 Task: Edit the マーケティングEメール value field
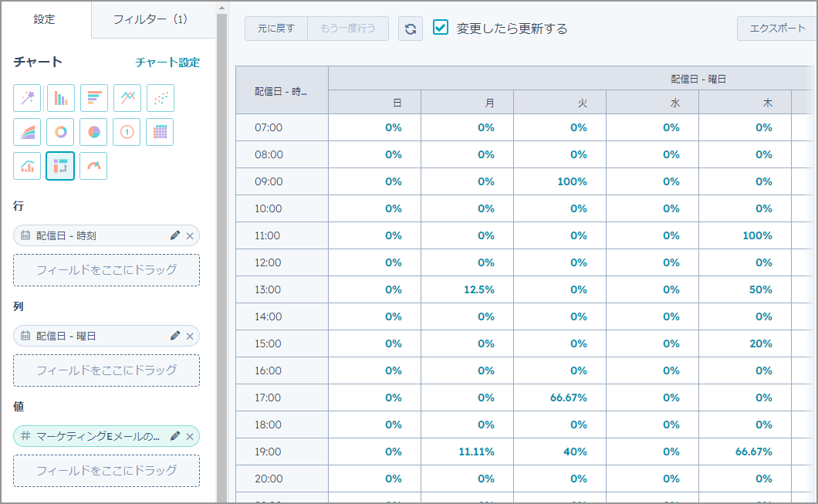[x=174, y=436]
